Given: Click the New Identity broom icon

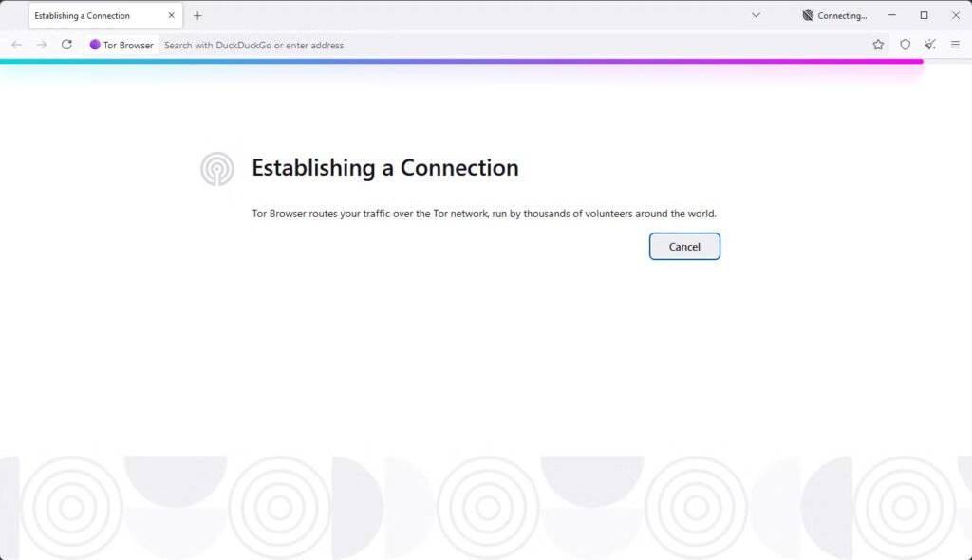Looking at the screenshot, I should (930, 45).
